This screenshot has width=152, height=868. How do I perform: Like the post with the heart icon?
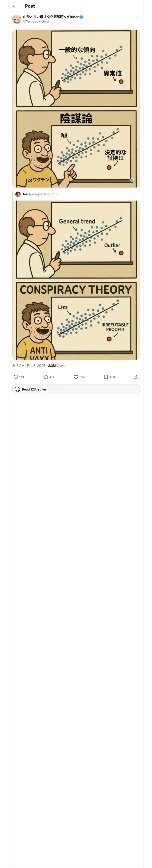coord(76,377)
